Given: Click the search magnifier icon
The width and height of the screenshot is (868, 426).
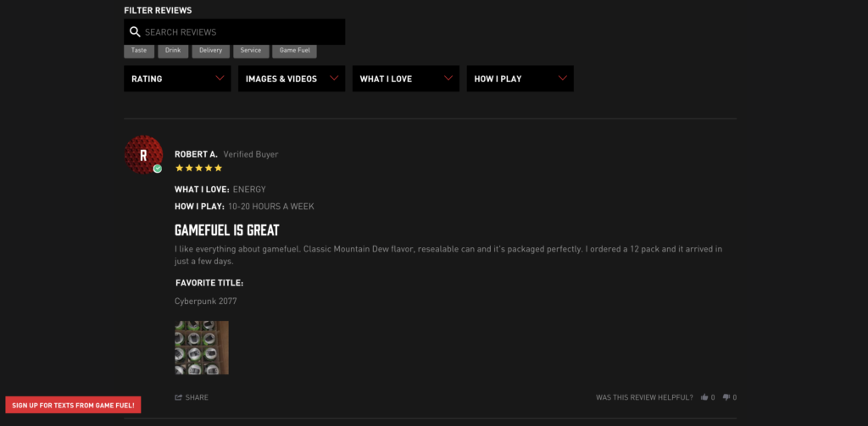Looking at the screenshot, I should pyautogui.click(x=135, y=32).
